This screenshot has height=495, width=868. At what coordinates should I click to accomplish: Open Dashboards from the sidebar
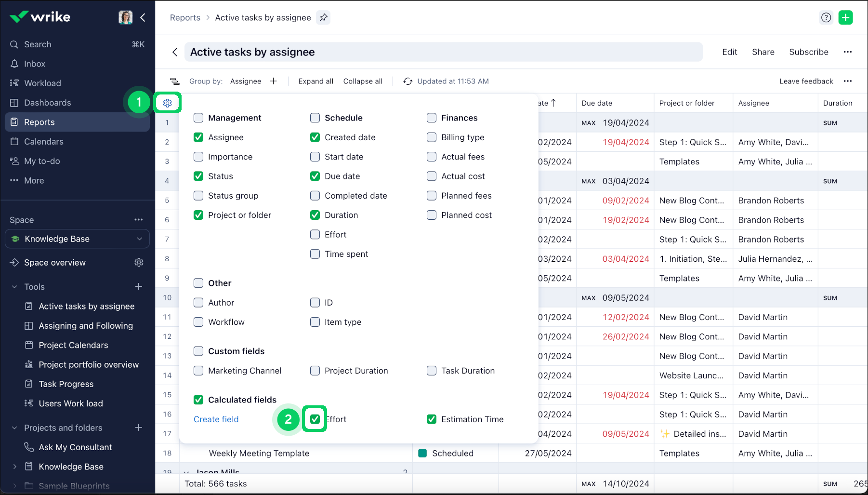[x=47, y=103]
